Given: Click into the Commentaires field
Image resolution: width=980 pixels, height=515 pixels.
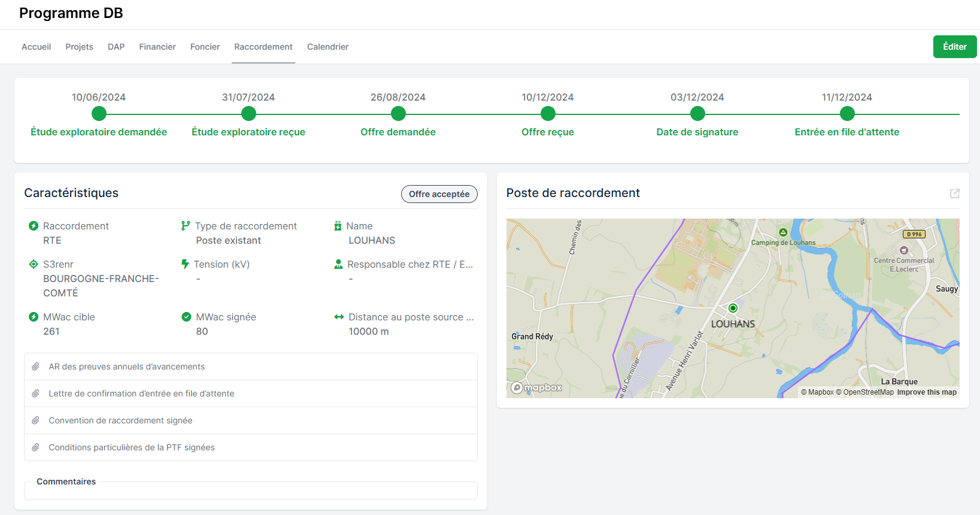Looking at the screenshot, I should pos(251,491).
